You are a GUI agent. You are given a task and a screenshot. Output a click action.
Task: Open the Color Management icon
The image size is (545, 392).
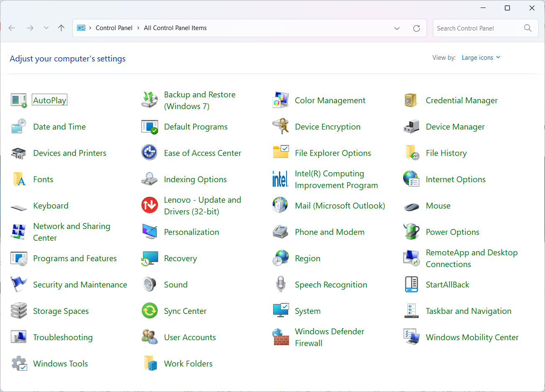(280, 100)
